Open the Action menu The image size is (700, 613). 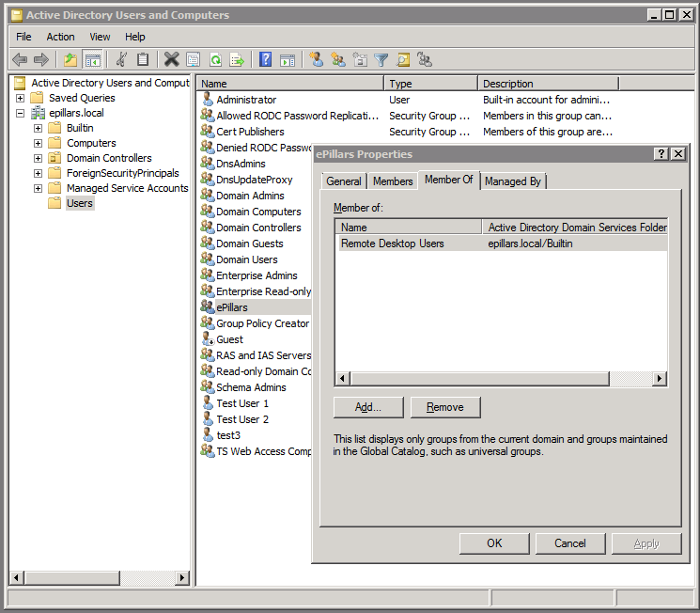[60, 37]
